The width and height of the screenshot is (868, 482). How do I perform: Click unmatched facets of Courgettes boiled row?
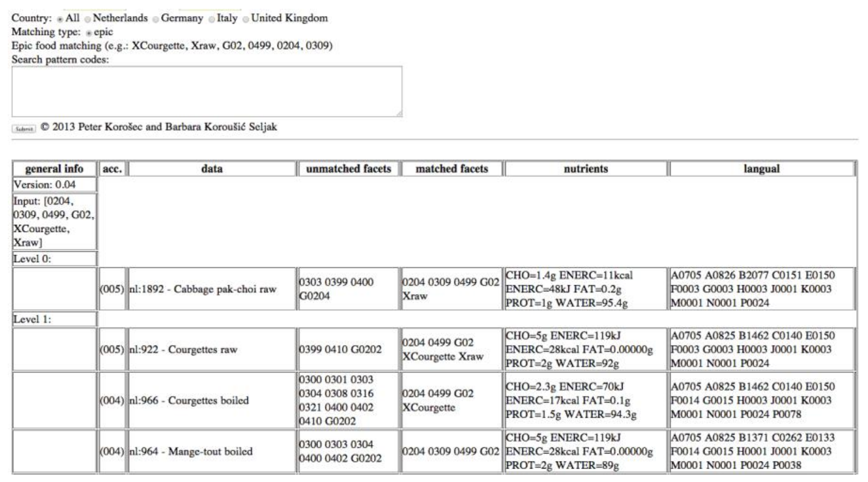click(x=348, y=400)
